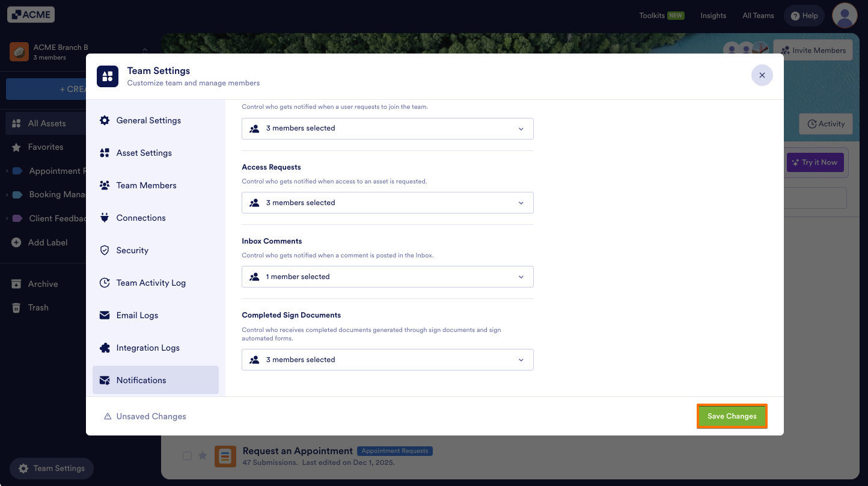Click the Trash bin icon
The height and width of the screenshot is (486, 868).
click(16, 307)
